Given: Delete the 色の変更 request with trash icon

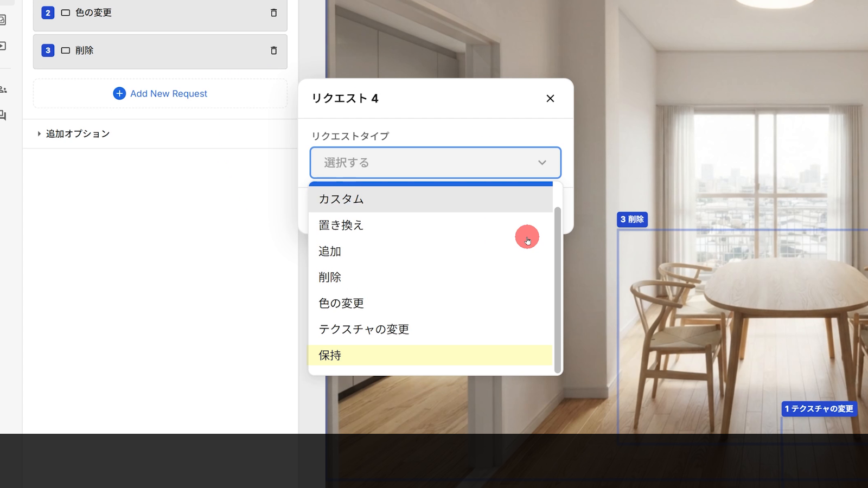Looking at the screenshot, I should [x=273, y=12].
